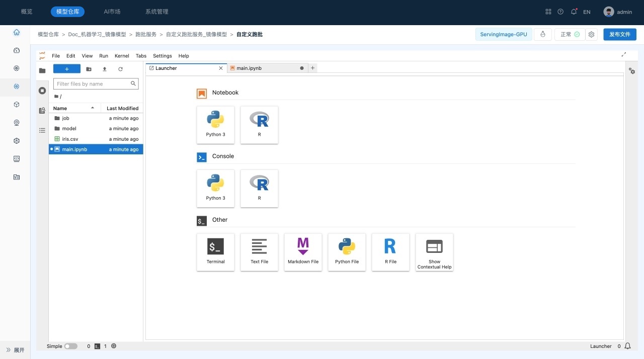Open the admin user dropdown
644x359 pixels.
[618, 12]
